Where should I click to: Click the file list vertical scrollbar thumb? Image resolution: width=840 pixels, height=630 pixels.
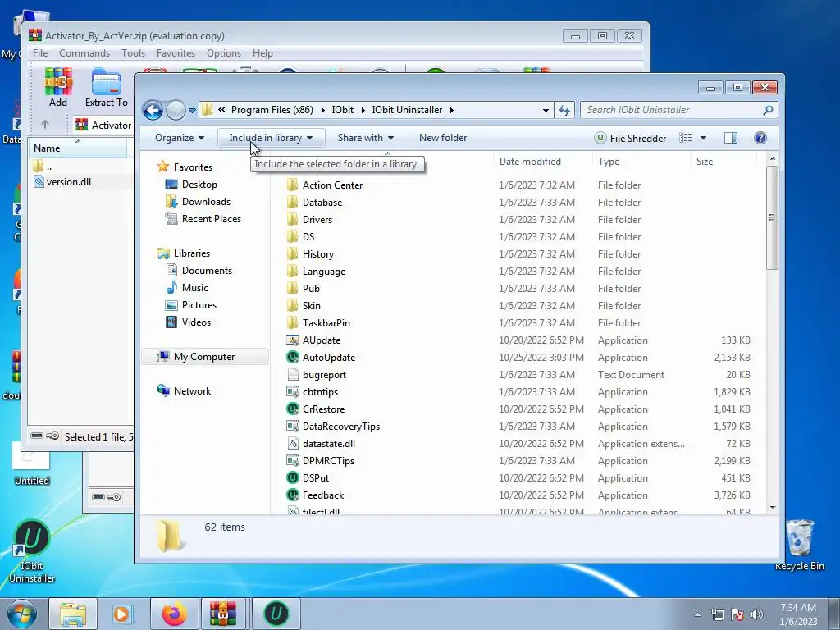772,217
